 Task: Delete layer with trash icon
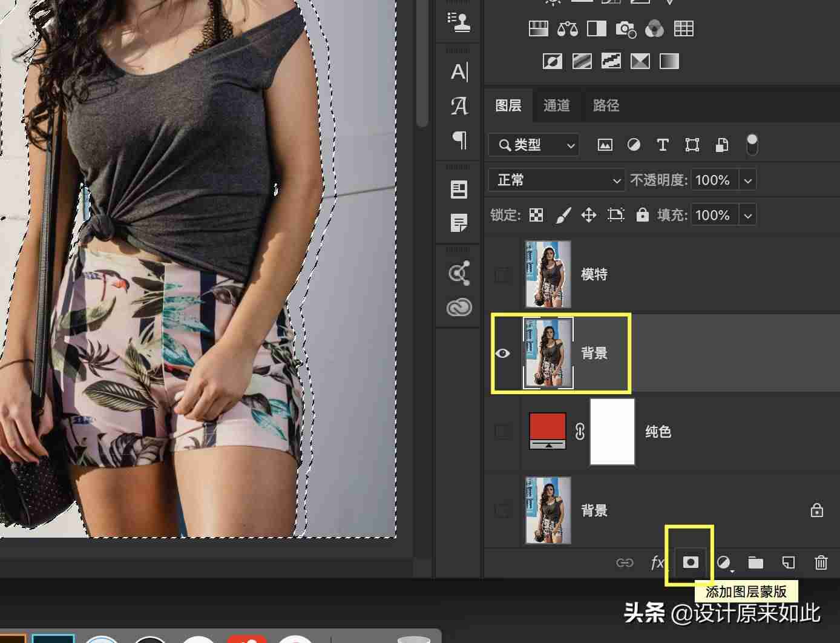[x=821, y=562]
